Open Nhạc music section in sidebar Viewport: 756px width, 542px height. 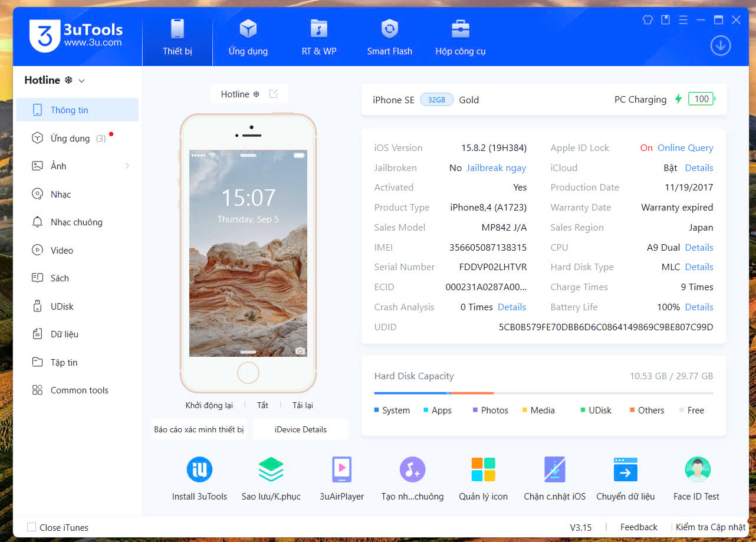tap(77, 194)
